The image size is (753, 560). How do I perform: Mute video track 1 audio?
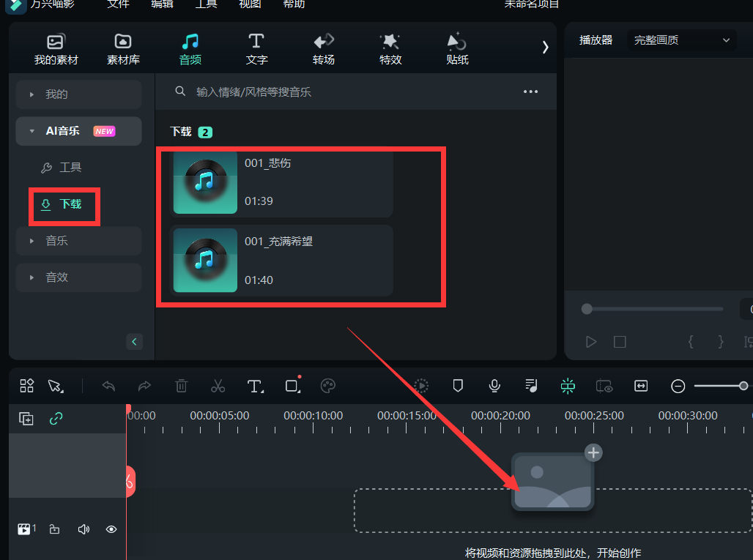84,529
